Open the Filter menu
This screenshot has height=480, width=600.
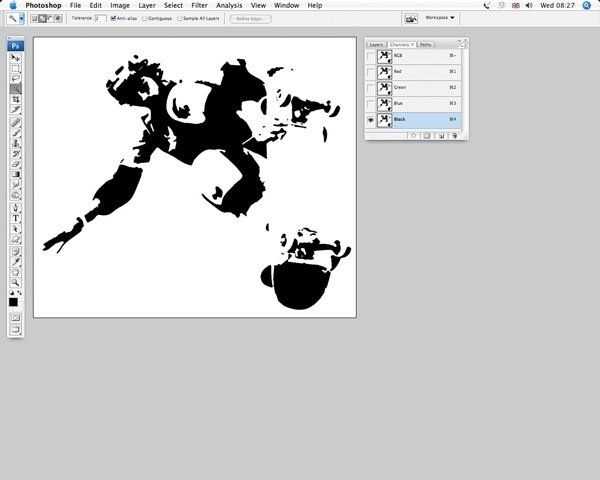201,5
